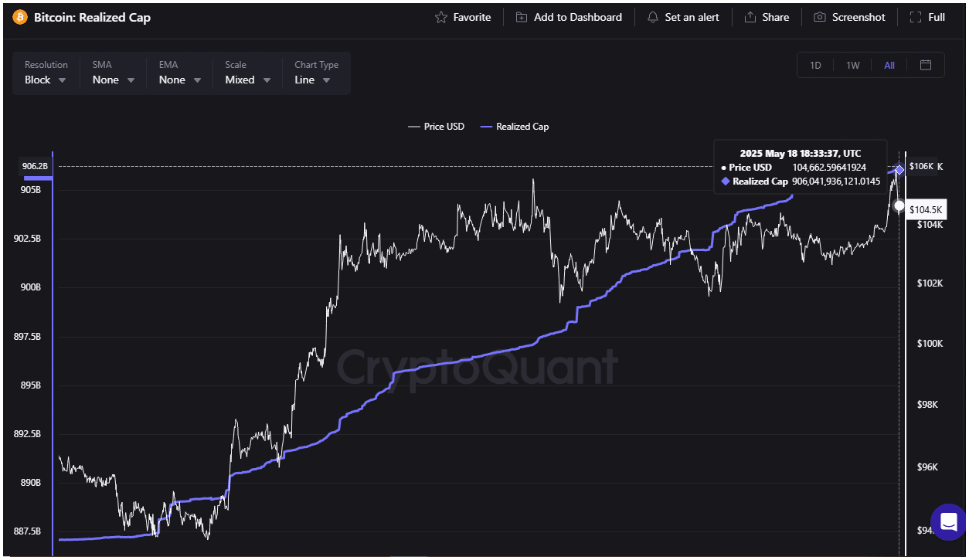Click the Bitcoin logo icon
This screenshot has height=560, width=969.
click(20, 17)
